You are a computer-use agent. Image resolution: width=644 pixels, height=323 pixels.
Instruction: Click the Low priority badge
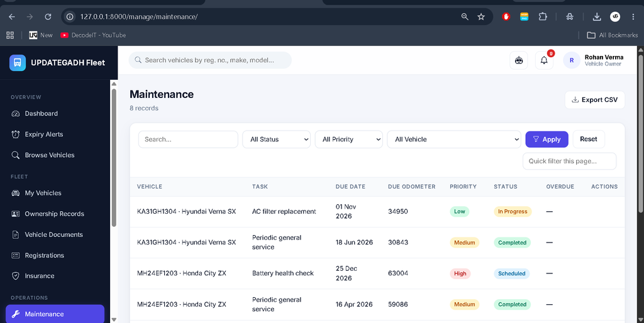coord(460,212)
